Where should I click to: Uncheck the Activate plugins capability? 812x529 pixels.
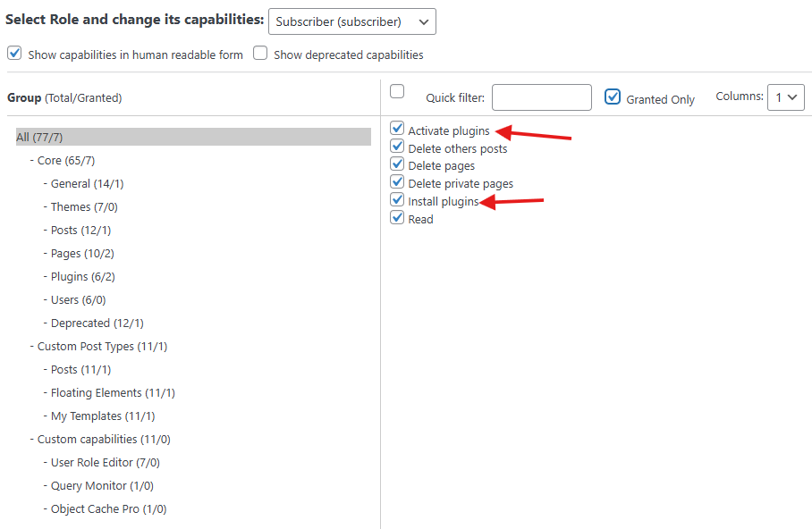pos(398,130)
